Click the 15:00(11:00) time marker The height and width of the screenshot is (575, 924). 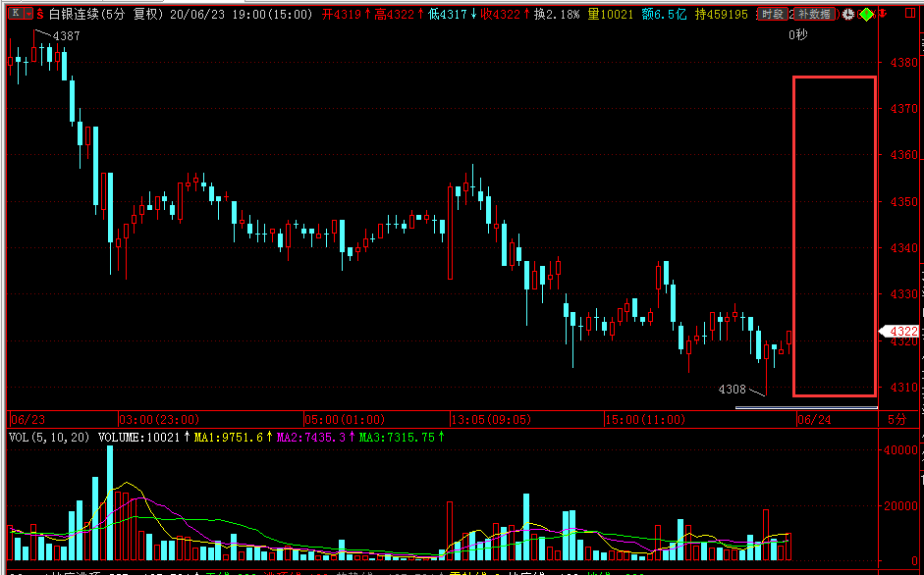[x=645, y=419]
